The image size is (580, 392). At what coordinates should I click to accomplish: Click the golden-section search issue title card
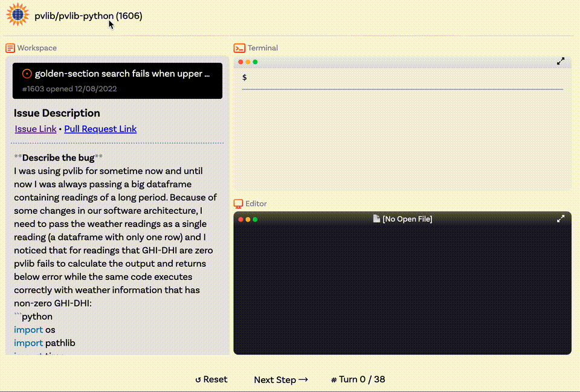click(x=117, y=80)
